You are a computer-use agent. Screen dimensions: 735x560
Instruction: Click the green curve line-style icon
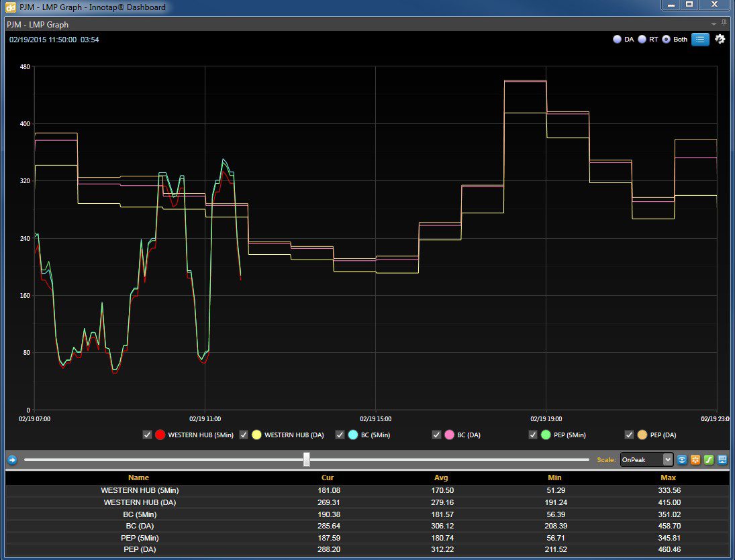[709, 460]
